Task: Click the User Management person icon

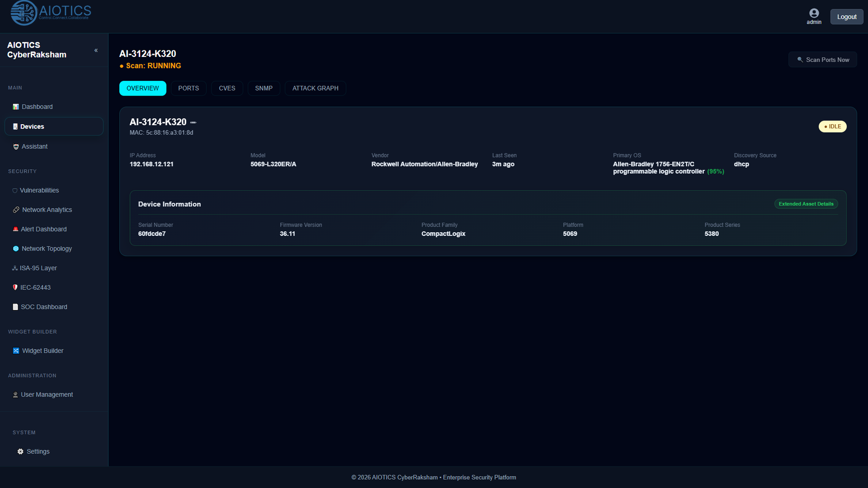Action: [x=15, y=395]
